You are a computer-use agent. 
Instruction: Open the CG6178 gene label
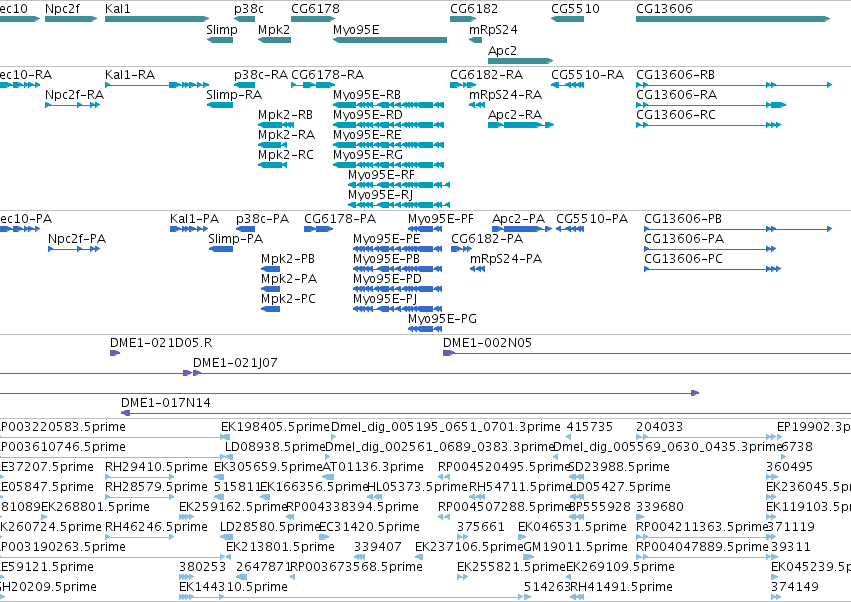coord(315,9)
